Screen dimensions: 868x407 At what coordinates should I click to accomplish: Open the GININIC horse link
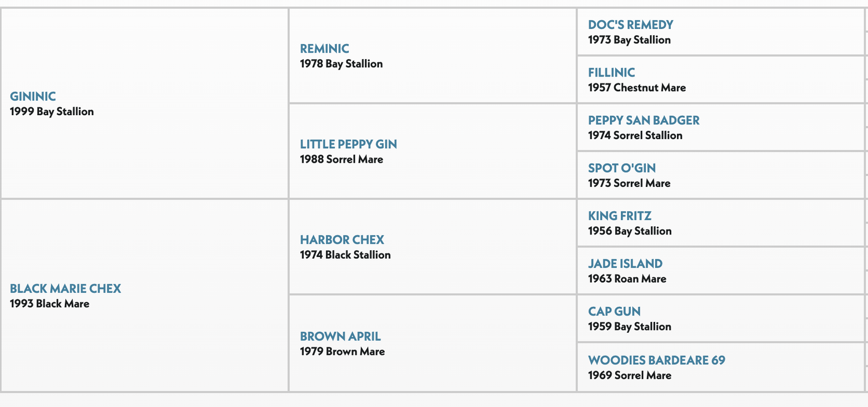(x=33, y=96)
